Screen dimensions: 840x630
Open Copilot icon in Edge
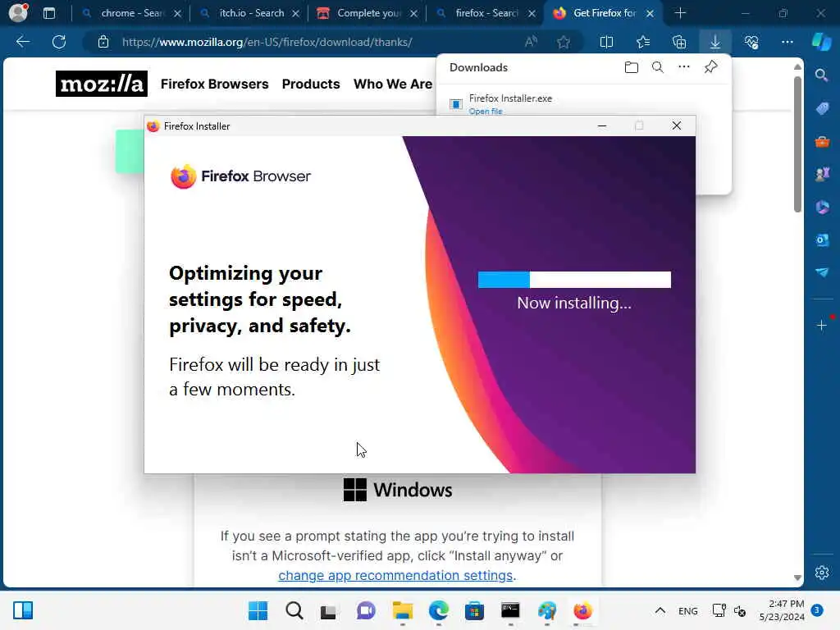821,42
